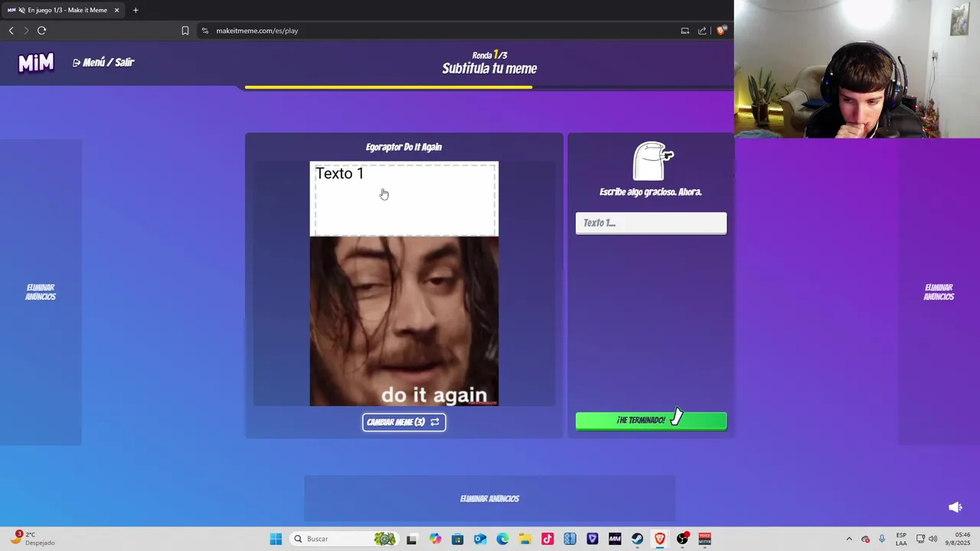Image resolution: width=980 pixels, height=551 pixels.
Task: Open site settings icon in address bar
Action: [x=204, y=31]
